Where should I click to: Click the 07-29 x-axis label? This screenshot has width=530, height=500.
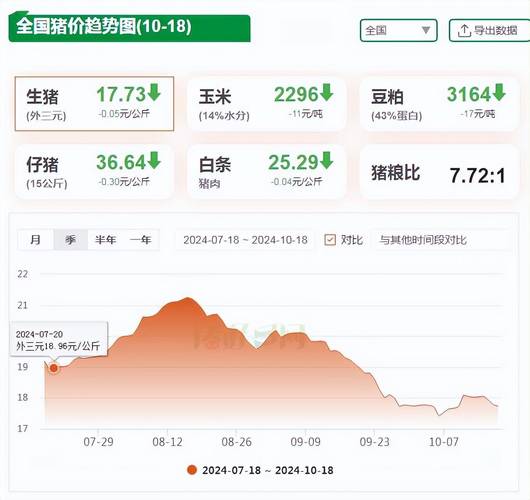click(98, 442)
